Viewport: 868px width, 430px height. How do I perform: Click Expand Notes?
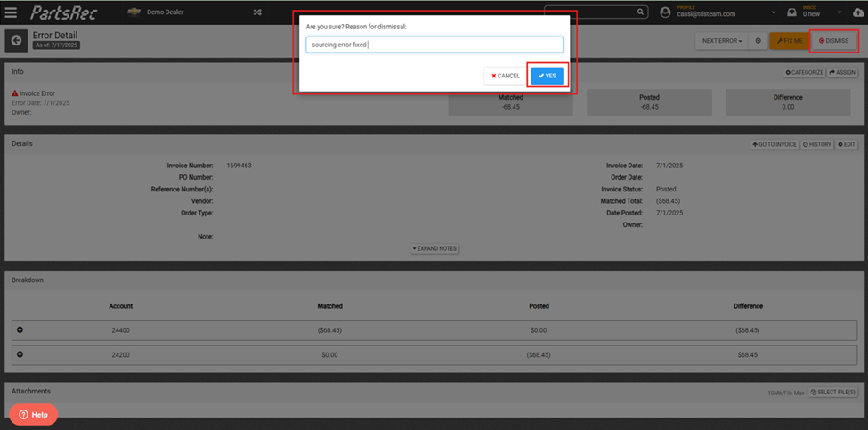434,248
